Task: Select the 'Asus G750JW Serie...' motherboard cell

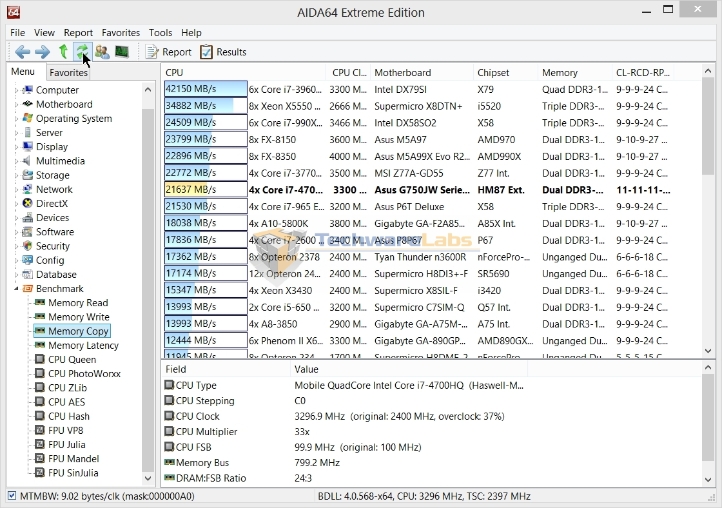Action: click(422, 190)
